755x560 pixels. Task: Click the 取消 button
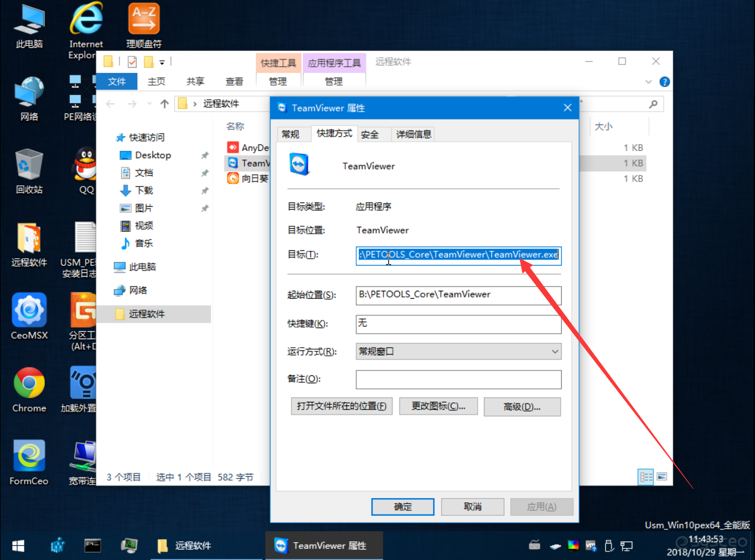(473, 507)
